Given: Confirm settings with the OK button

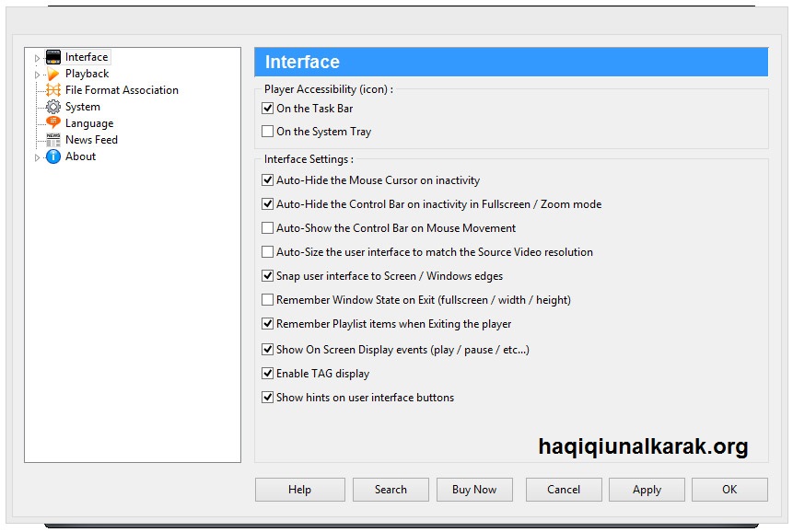Looking at the screenshot, I should point(729,490).
